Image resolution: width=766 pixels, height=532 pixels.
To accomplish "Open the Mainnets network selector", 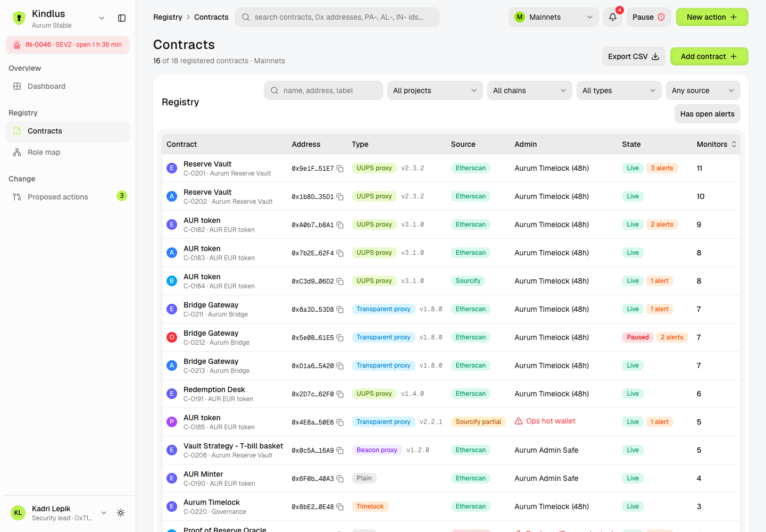I will [553, 17].
